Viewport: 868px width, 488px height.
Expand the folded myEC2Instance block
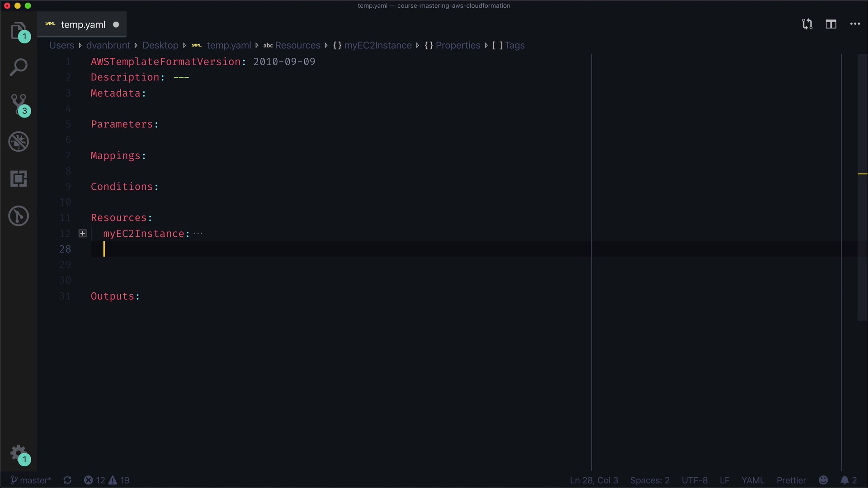click(x=83, y=234)
